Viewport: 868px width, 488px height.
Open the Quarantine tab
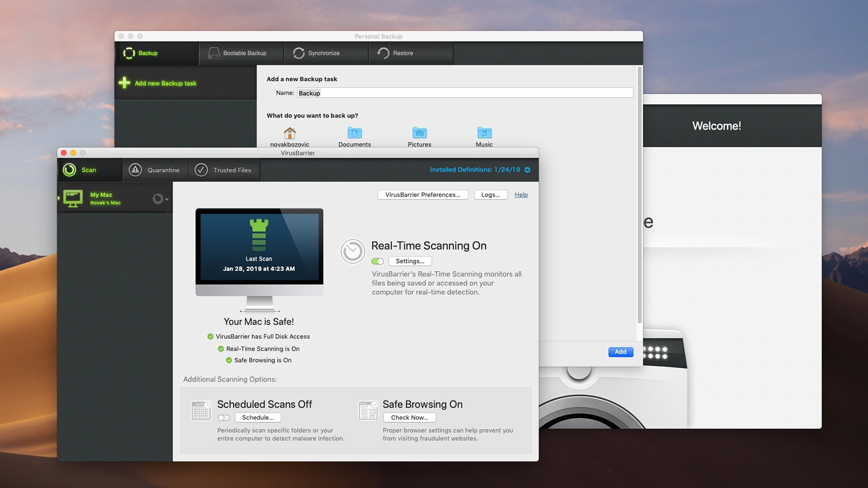pyautogui.click(x=156, y=170)
